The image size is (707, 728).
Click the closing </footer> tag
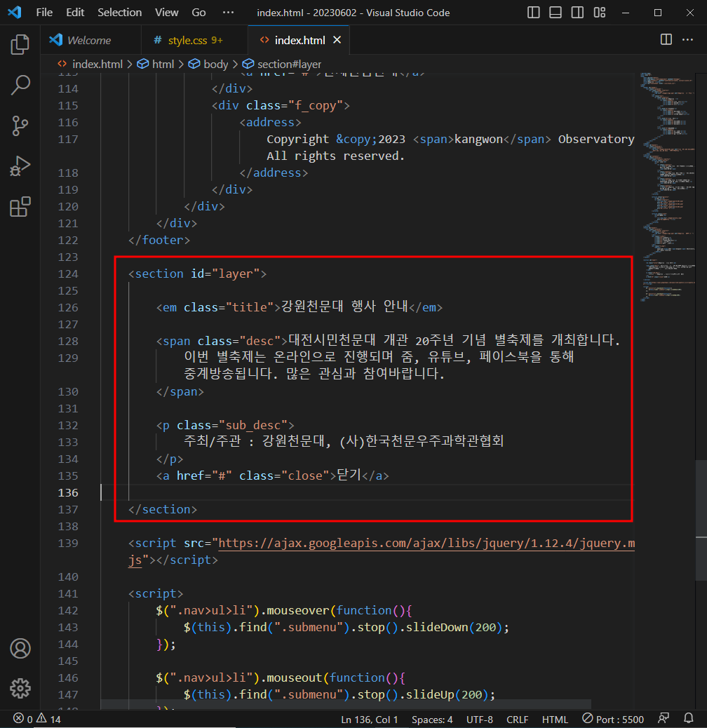[x=159, y=240]
